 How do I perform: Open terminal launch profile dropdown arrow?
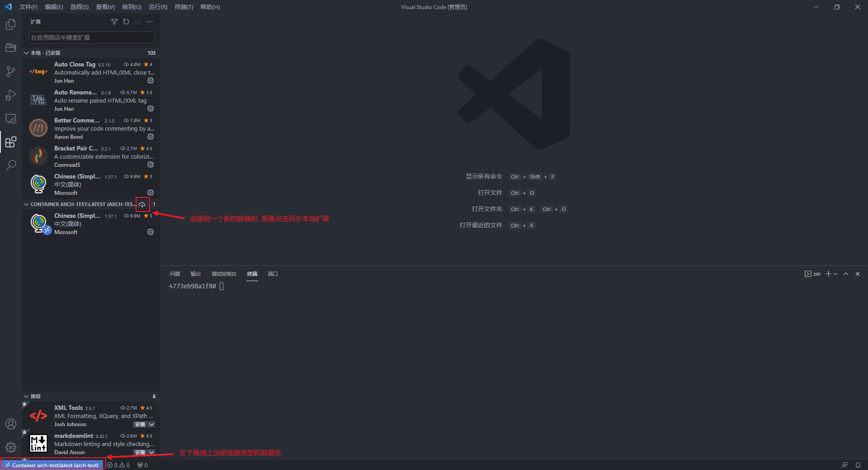tap(835, 274)
